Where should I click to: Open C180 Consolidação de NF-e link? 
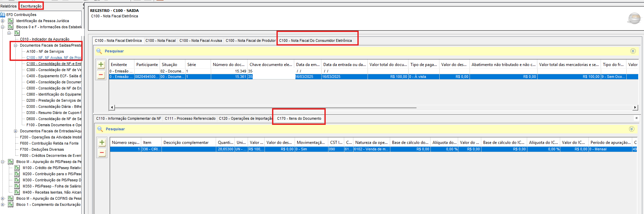pos(54,64)
